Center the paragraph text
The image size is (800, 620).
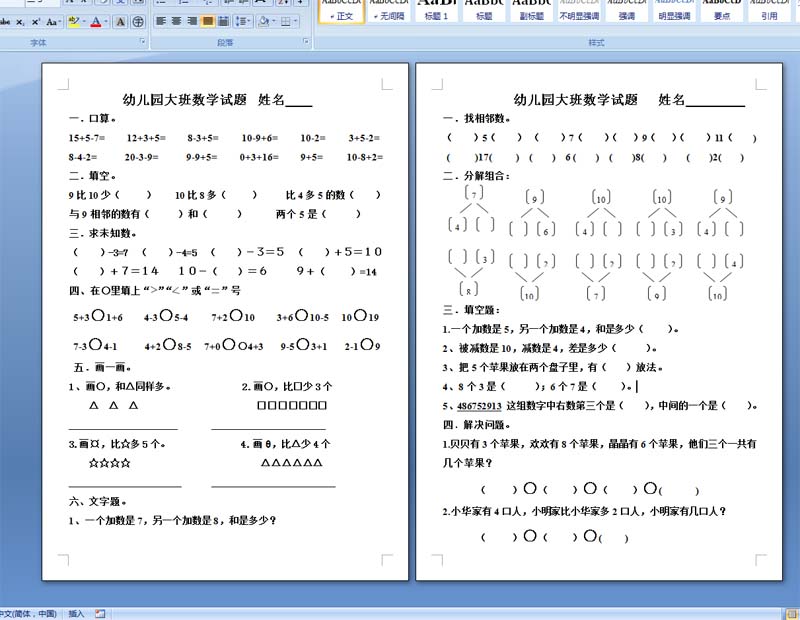pyautogui.click(x=177, y=21)
